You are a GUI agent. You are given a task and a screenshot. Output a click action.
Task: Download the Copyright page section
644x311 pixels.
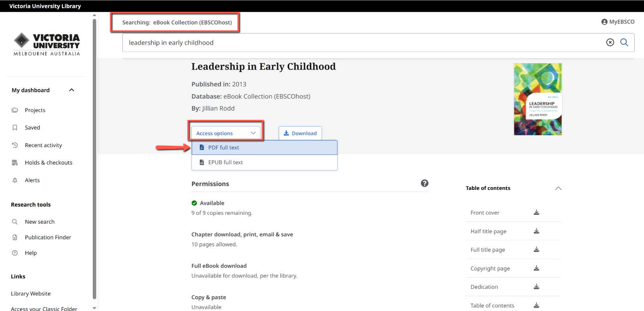[536, 268]
